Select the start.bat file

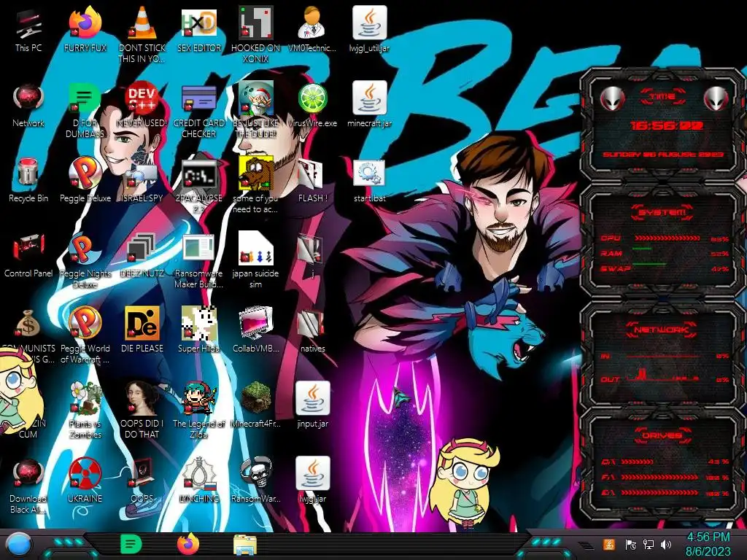point(369,181)
